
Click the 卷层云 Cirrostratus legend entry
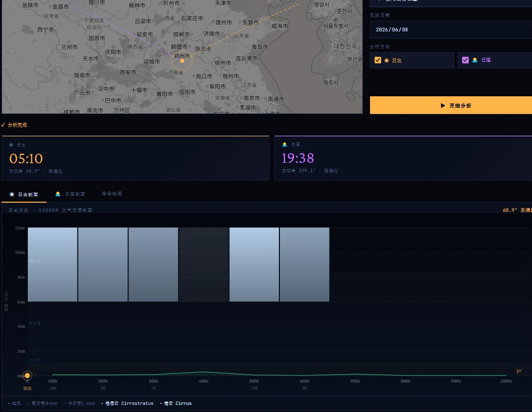point(127,403)
